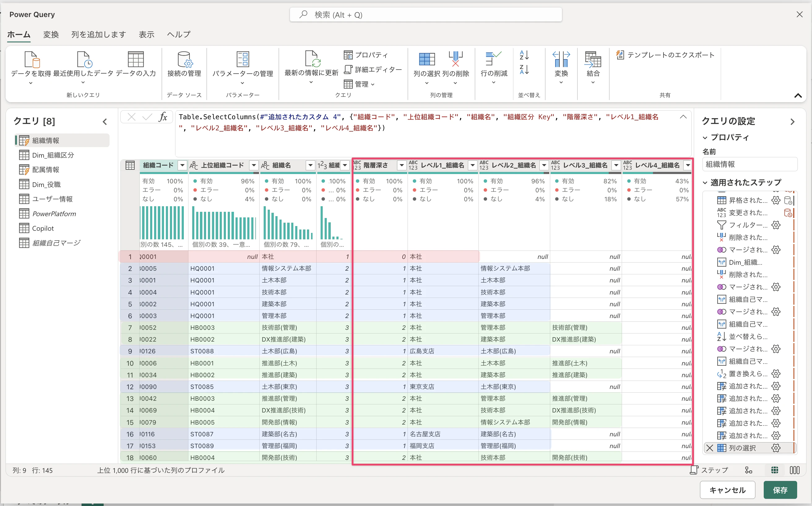
Task: Click the fx formula icon
Action: pos(163,117)
